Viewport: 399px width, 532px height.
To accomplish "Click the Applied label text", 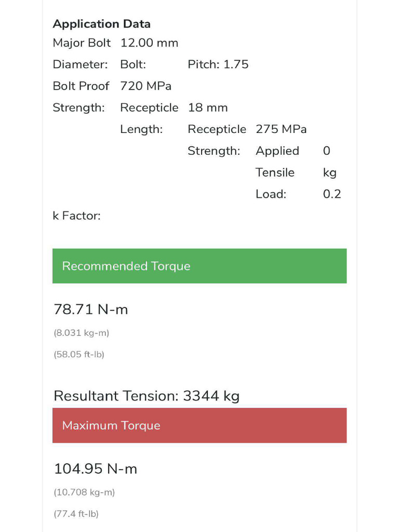I will coord(277,151).
